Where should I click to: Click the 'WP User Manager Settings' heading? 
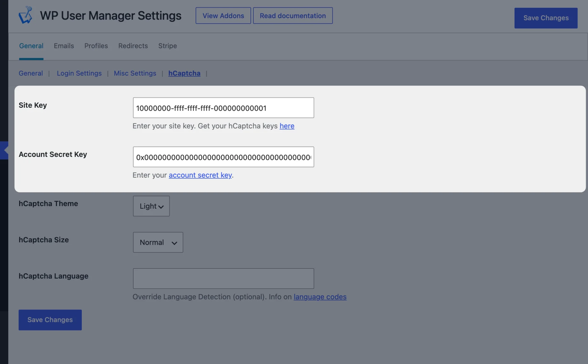pyautogui.click(x=111, y=16)
